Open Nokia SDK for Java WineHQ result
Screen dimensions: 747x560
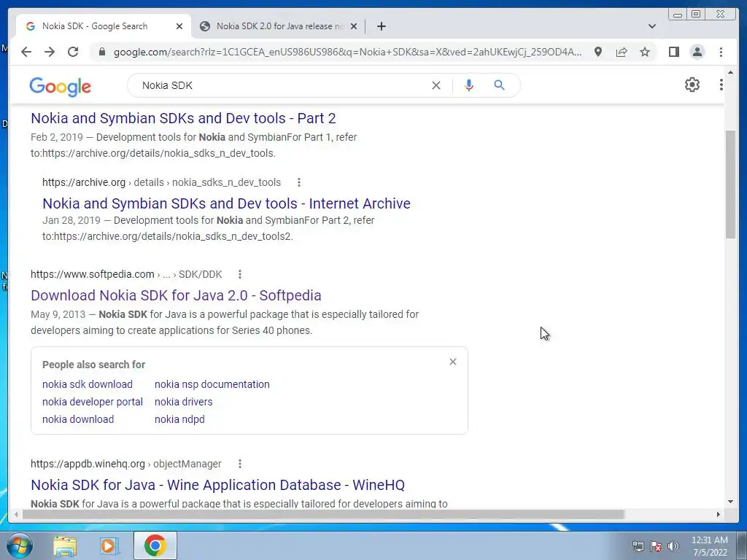[217, 485]
